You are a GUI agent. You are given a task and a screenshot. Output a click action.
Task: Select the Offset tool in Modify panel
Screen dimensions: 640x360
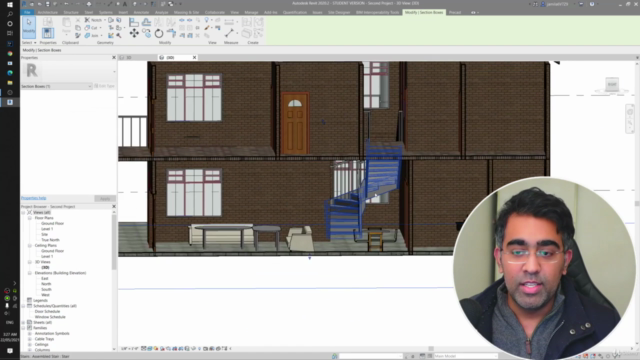[x=146, y=22]
